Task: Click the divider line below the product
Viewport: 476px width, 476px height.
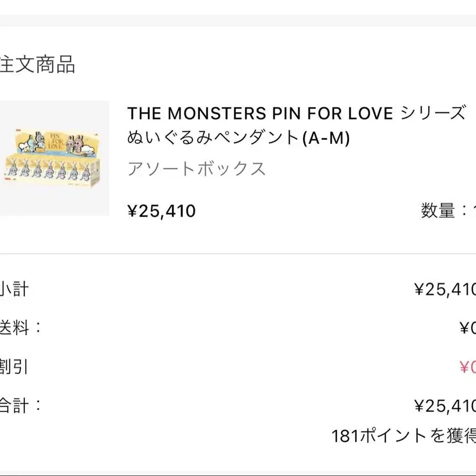Action: click(x=238, y=254)
